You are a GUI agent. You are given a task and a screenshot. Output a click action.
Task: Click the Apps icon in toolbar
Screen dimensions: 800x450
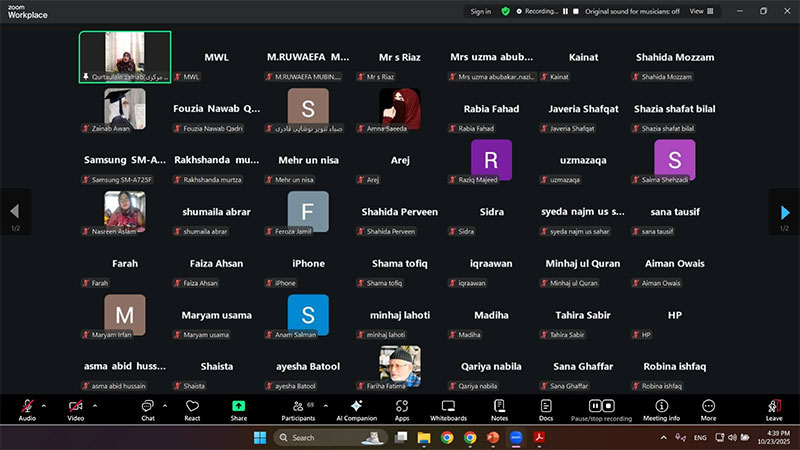coord(402,409)
